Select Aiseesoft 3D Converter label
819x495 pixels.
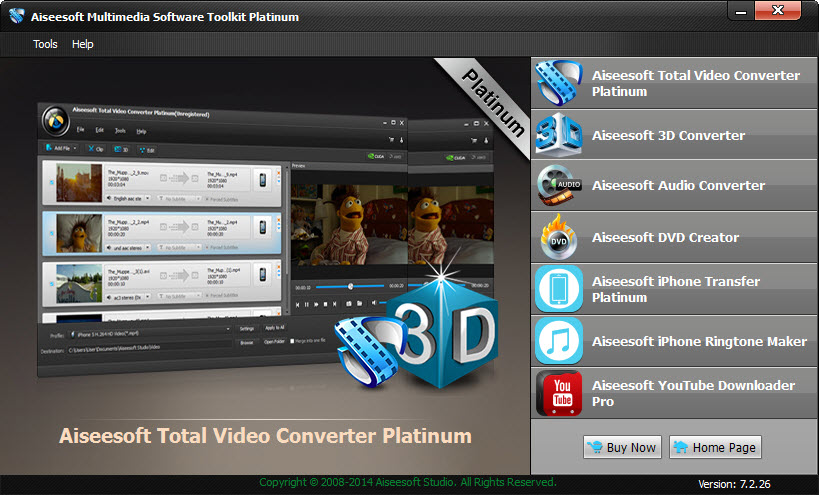point(668,136)
